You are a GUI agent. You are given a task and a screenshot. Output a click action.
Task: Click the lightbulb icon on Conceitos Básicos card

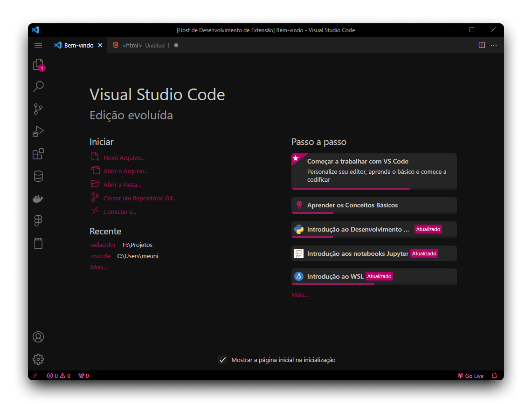point(299,205)
